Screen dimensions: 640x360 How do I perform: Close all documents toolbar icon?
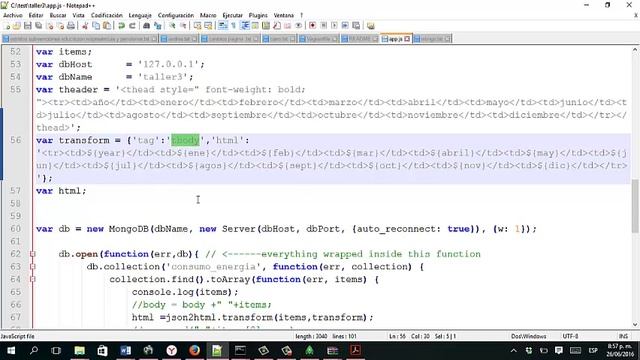pyautogui.click(x=60, y=26)
